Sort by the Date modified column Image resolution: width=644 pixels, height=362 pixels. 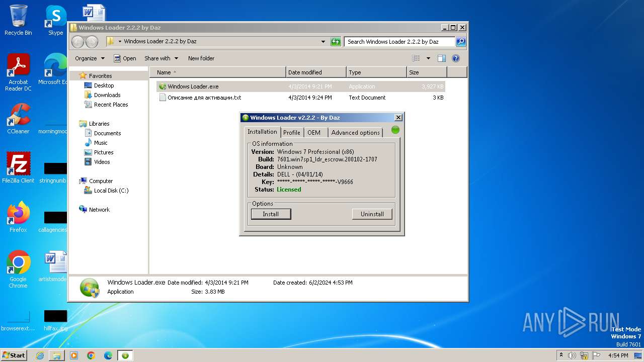316,72
